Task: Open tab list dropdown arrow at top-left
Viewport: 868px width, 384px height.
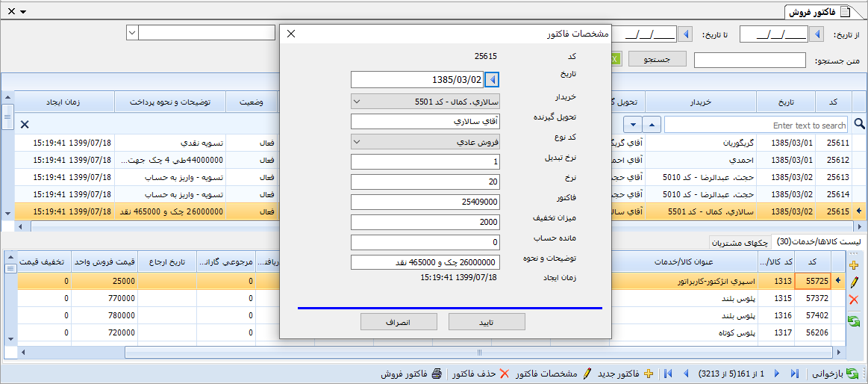Action: click(x=23, y=12)
